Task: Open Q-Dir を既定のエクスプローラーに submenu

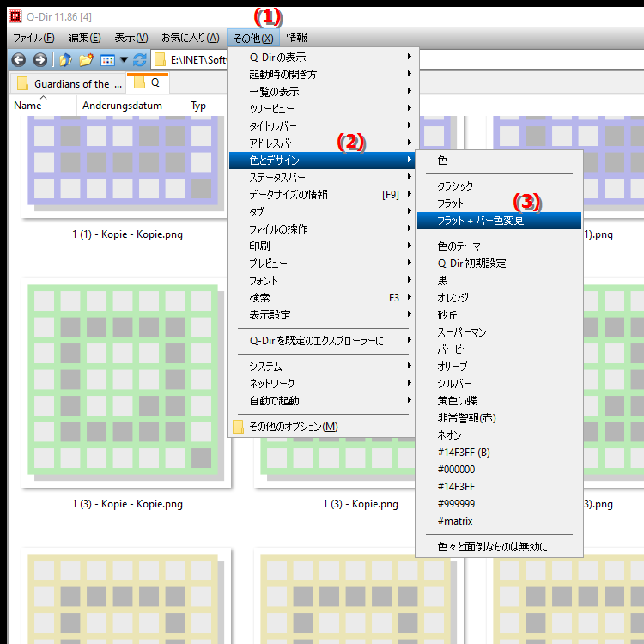Action: pos(322,341)
